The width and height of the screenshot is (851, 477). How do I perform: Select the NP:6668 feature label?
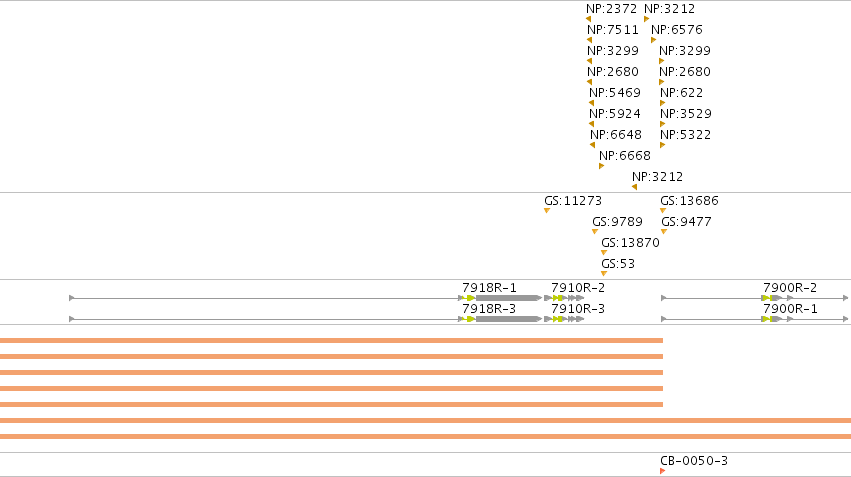[x=625, y=156]
